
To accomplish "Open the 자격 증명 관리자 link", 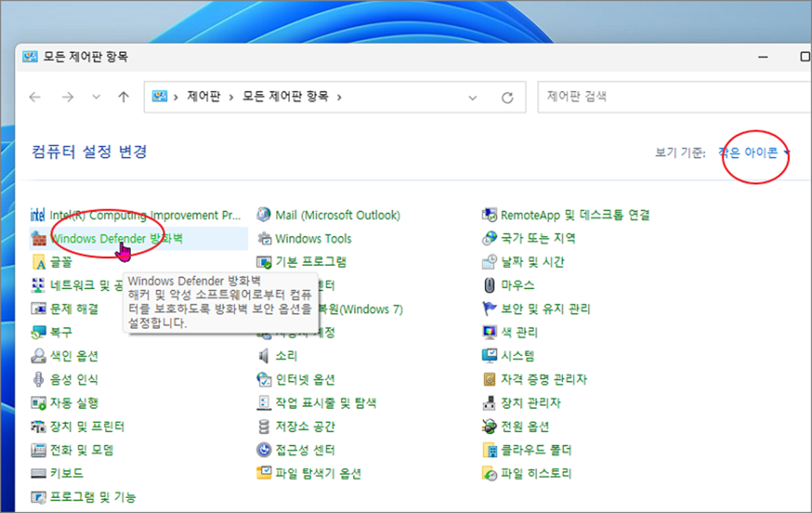I will pyautogui.click(x=543, y=379).
